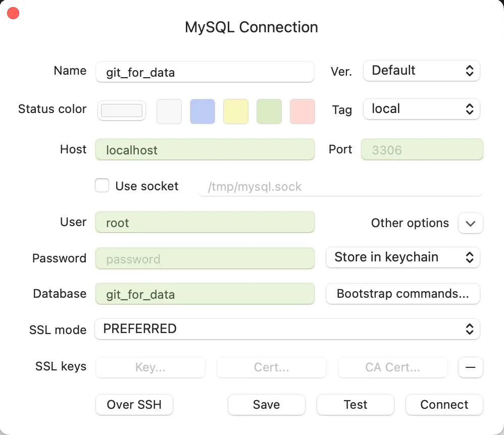This screenshot has height=435, width=504.
Task: Select the green status color
Action: pos(269,112)
